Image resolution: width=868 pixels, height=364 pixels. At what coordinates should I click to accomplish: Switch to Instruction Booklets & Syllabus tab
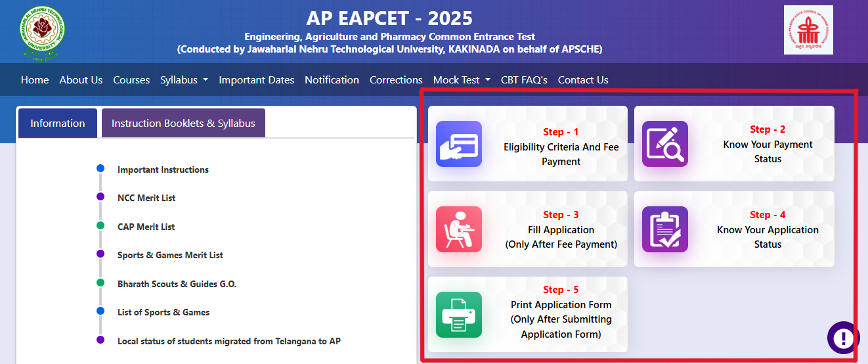(x=183, y=124)
